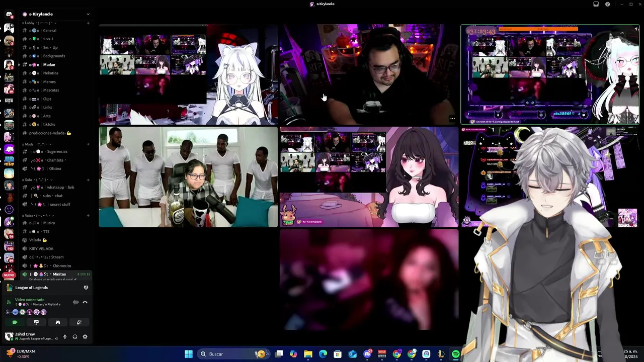This screenshot has height=362, width=644.
Task: Open the Arte channel
Action: [x=55, y=116]
